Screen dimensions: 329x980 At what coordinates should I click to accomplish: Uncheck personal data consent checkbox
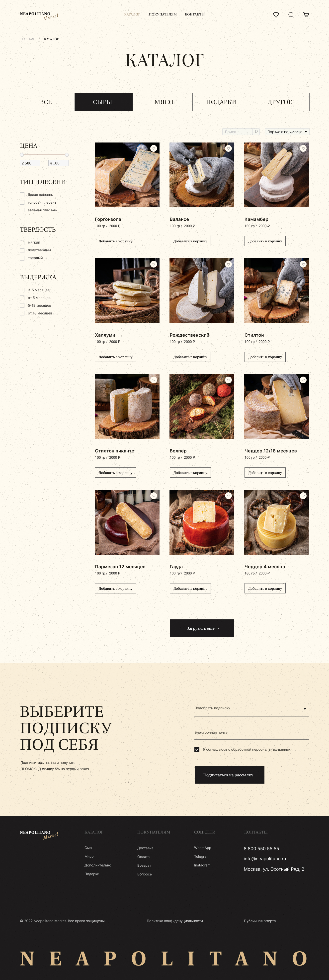[x=197, y=749]
